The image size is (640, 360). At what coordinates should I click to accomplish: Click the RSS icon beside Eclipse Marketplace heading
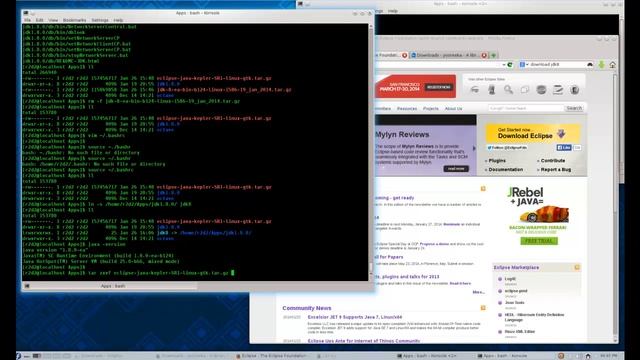click(577, 267)
